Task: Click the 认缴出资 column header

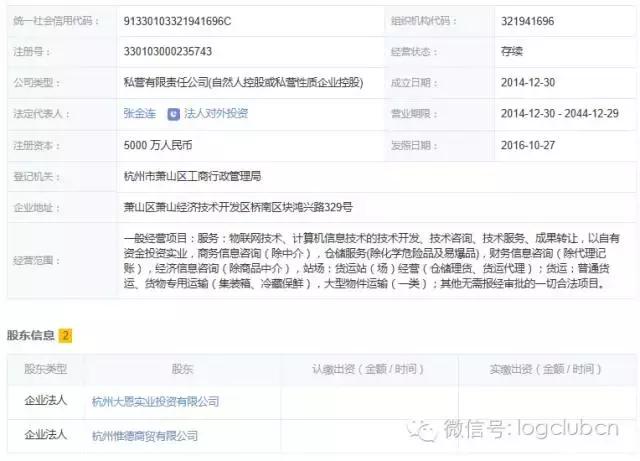Action: click(x=368, y=369)
